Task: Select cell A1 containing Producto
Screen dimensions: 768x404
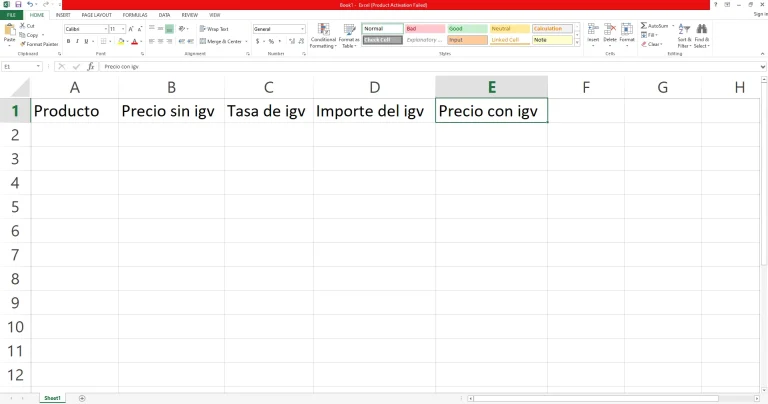Action: point(74,111)
